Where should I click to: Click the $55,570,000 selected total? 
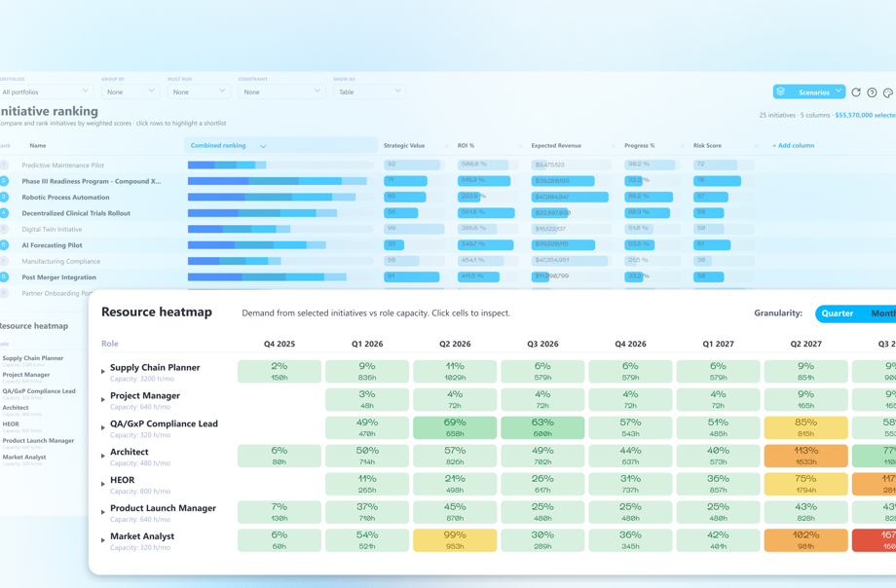tap(865, 115)
